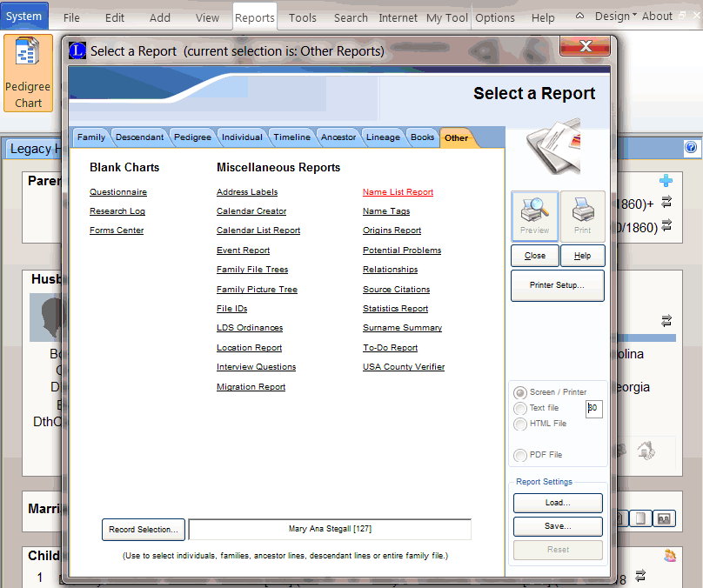Viewport: 703px width, 588px height.
Task: Switch to the Books report tab
Action: (x=422, y=137)
